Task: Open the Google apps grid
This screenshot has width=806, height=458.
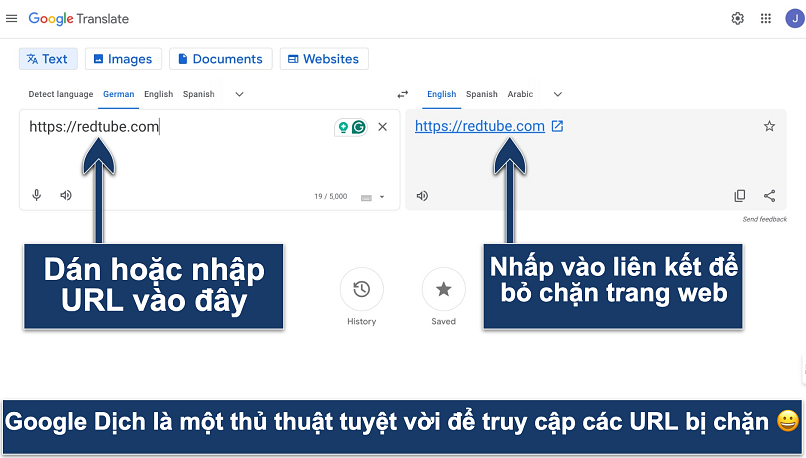Action: coord(766,19)
